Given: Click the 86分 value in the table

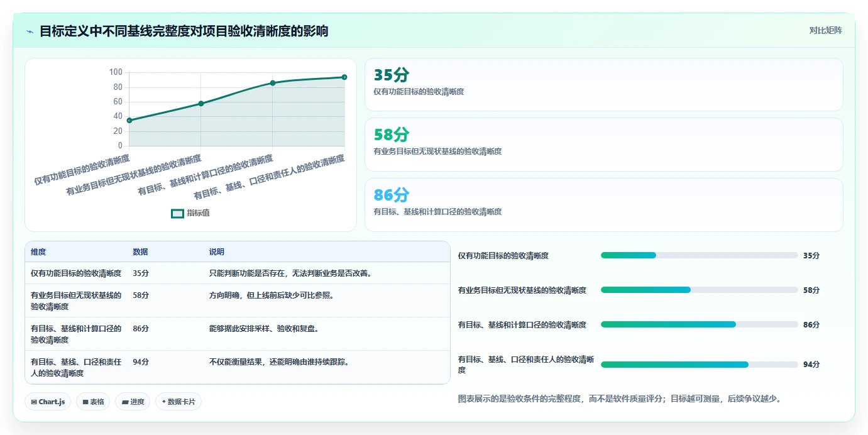Looking at the screenshot, I should 141,328.
